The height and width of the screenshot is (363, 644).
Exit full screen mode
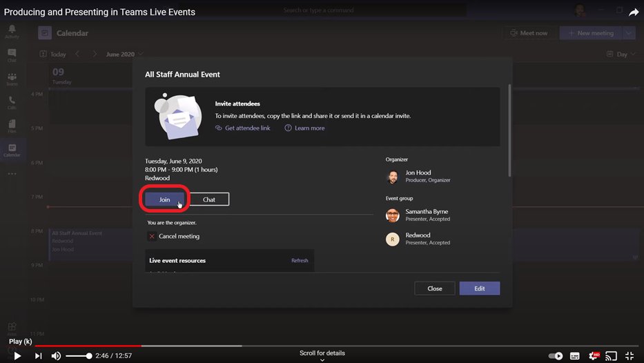click(630, 355)
